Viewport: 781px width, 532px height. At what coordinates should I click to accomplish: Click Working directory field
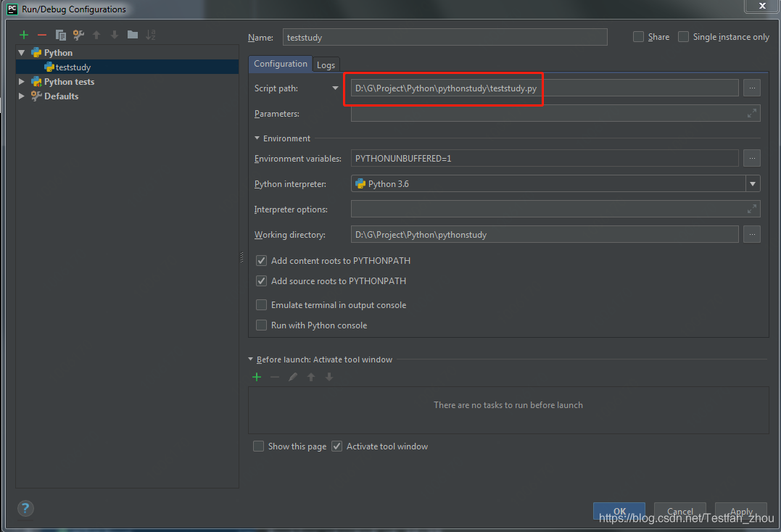[x=545, y=234]
